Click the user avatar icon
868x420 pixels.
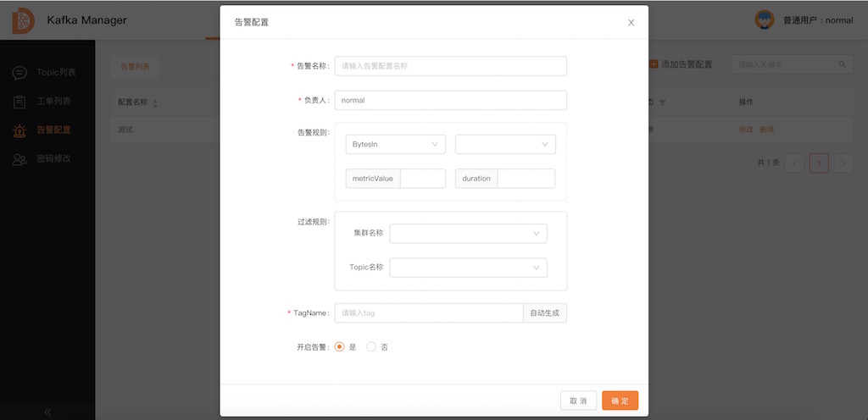pyautogui.click(x=765, y=19)
